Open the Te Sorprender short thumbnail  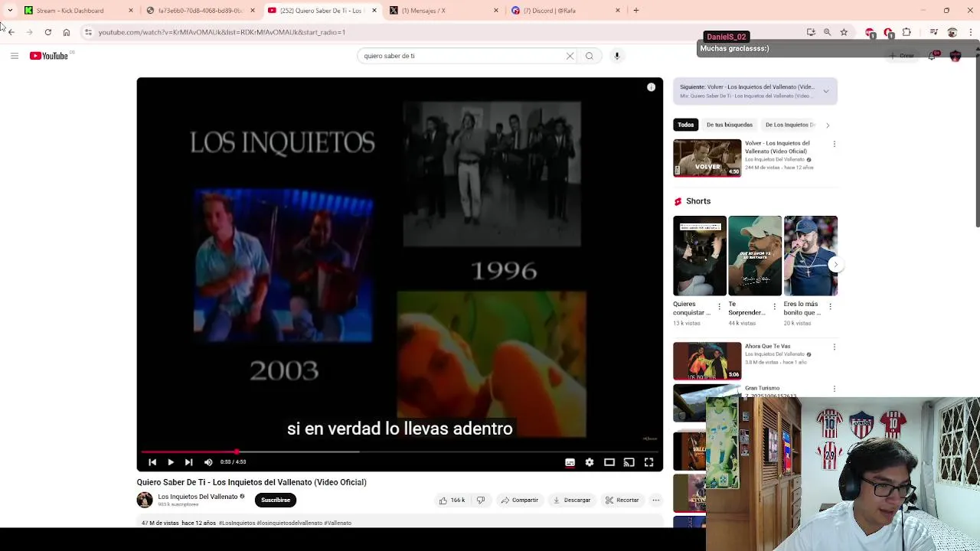755,256
